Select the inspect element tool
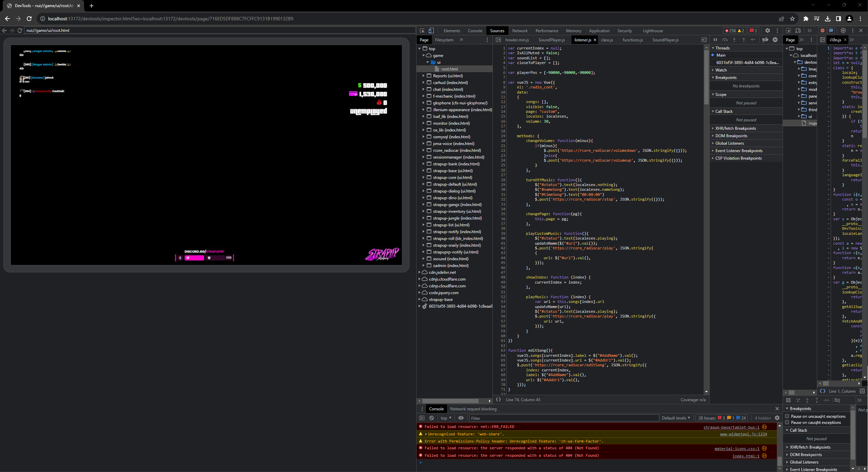The width and height of the screenshot is (868, 472). coord(422,30)
